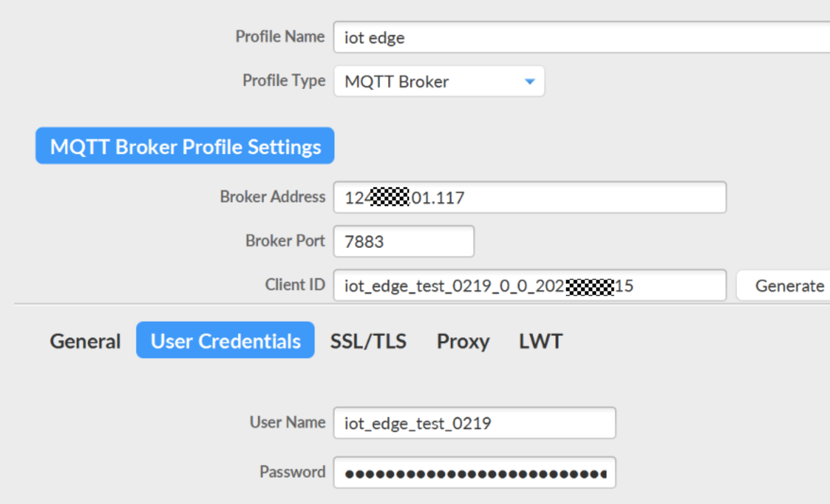
Task: Click the Profile Name label
Action: (280, 37)
